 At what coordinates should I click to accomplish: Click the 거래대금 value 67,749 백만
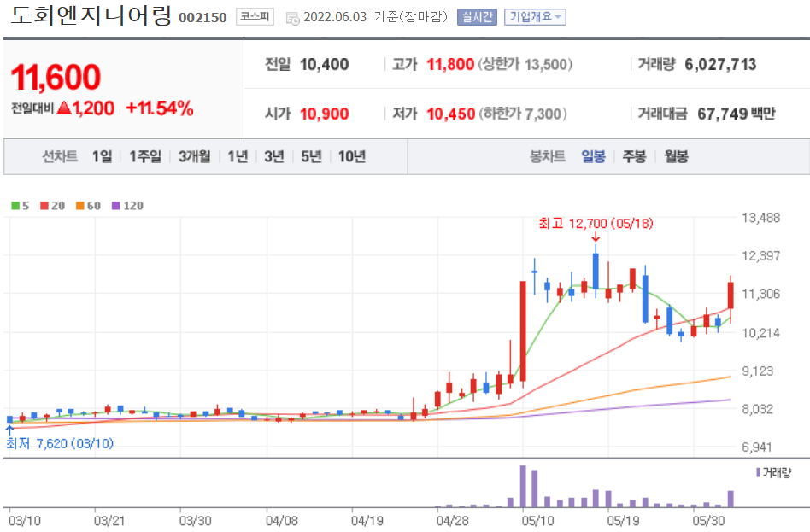(x=737, y=114)
